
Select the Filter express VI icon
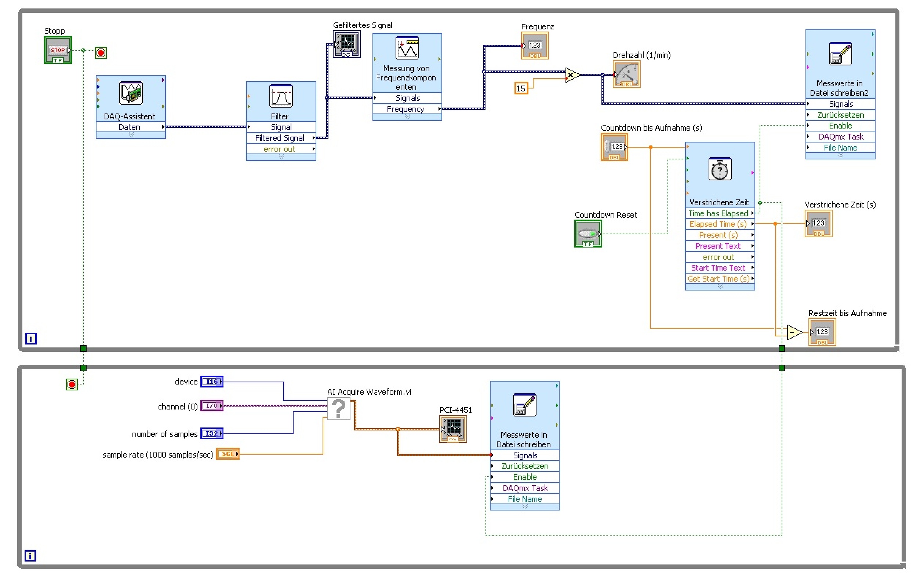click(281, 95)
